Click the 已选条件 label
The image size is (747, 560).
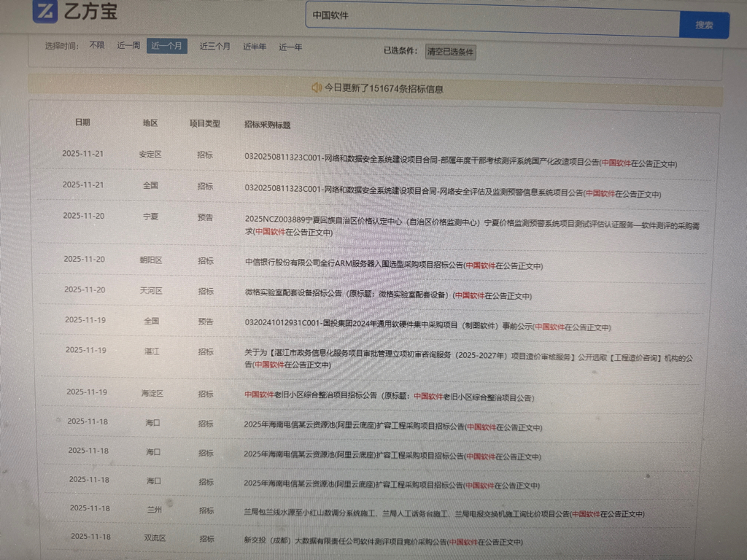[400, 50]
